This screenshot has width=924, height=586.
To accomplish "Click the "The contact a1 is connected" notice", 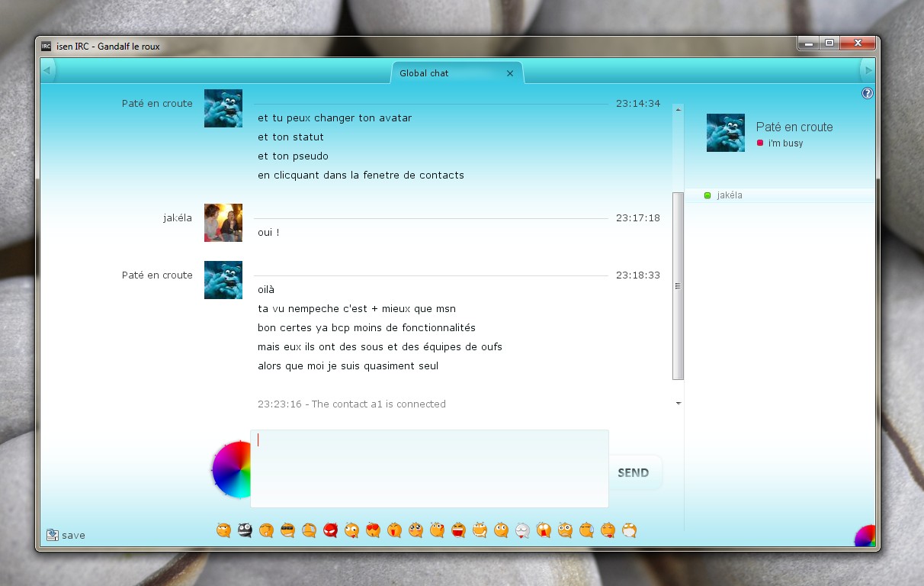I will tap(351, 404).
